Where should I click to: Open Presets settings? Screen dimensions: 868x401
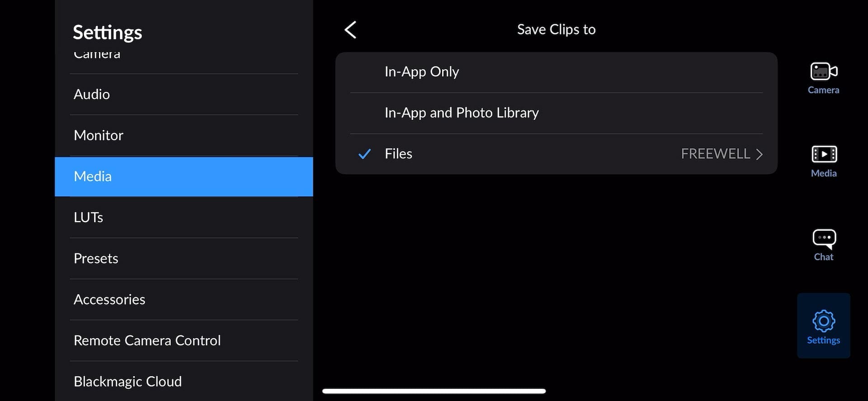coord(96,258)
